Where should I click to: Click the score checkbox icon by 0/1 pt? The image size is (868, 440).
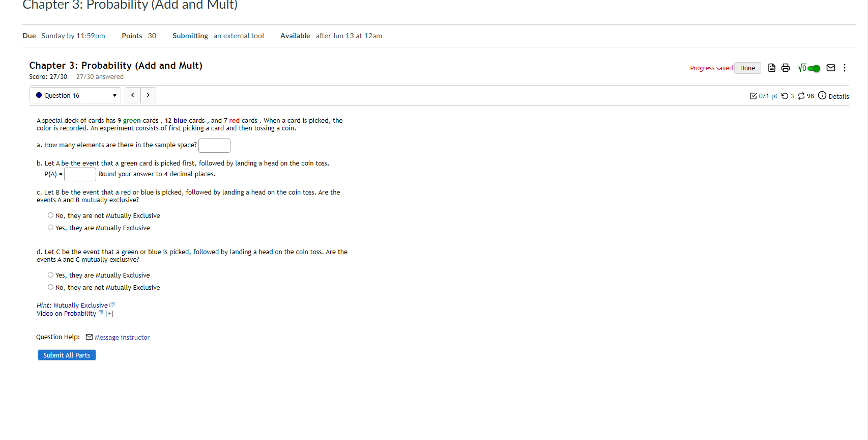click(754, 96)
